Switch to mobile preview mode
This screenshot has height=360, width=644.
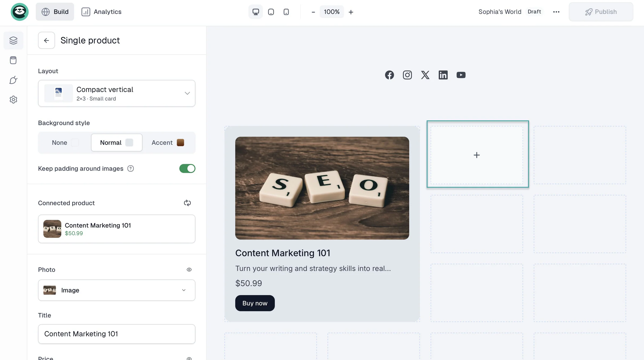286,12
